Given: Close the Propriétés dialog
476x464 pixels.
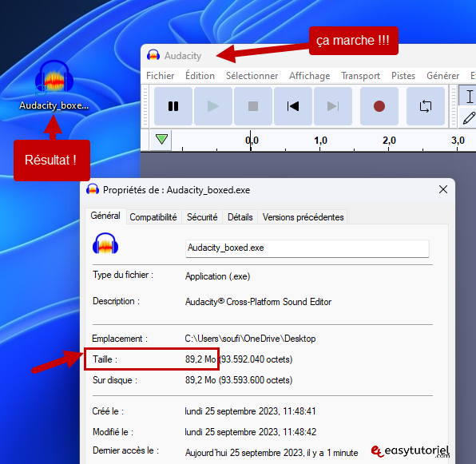Looking at the screenshot, I should click(x=443, y=189).
